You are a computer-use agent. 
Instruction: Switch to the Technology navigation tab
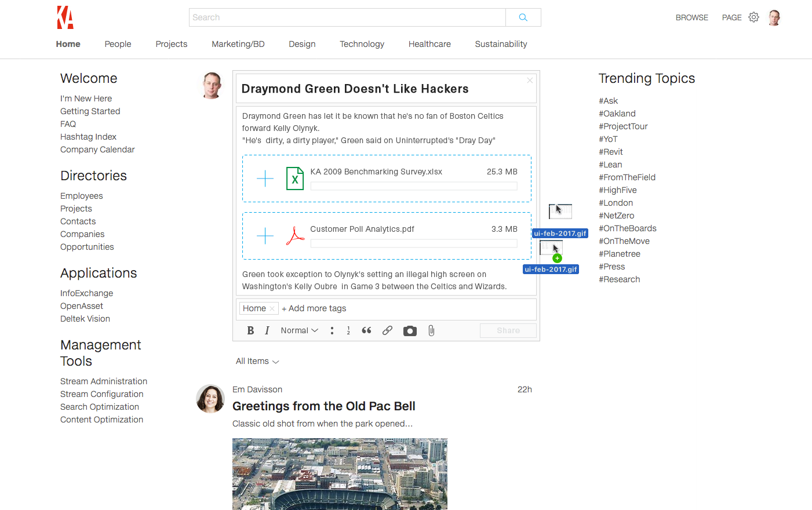362,44
